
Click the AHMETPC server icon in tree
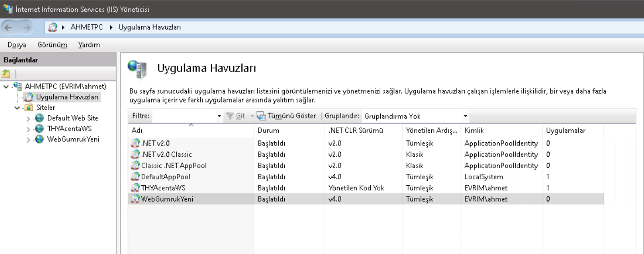point(18,86)
